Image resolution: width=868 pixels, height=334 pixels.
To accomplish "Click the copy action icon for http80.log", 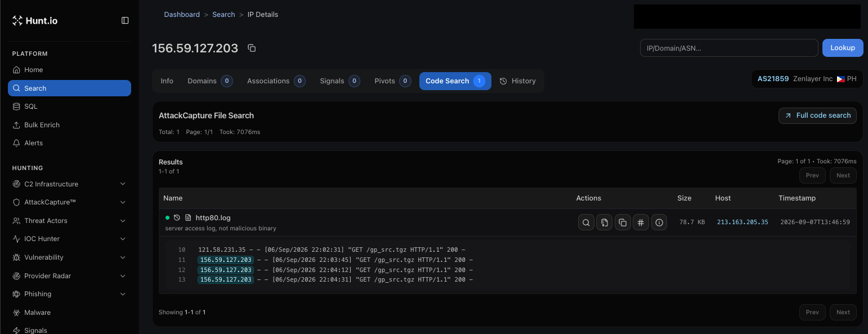I will 623,222.
